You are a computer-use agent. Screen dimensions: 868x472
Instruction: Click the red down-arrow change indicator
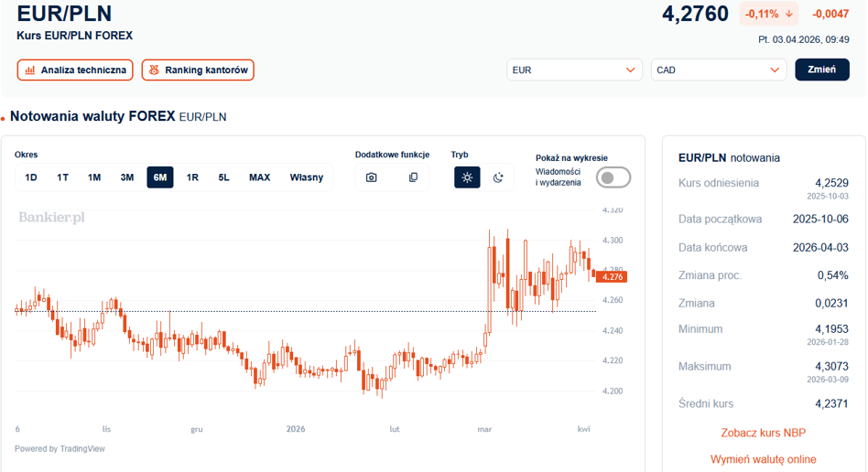(789, 14)
